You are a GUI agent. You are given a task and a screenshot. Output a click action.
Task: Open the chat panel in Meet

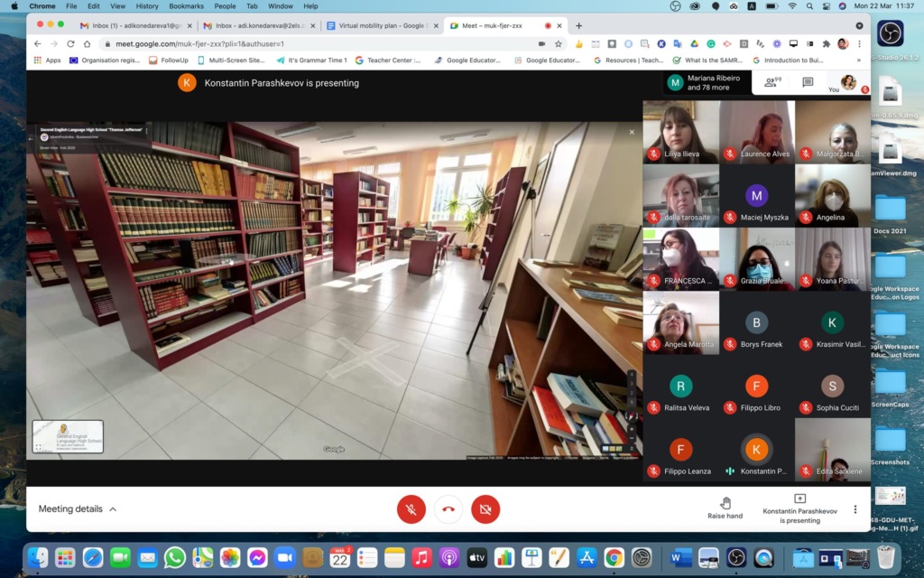coord(808,82)
